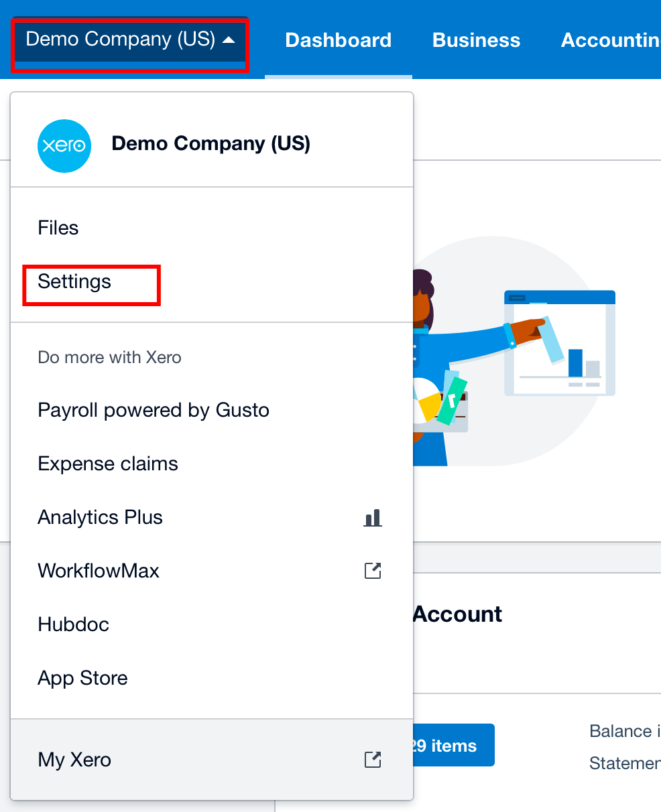Open My Xero link
This screenshot has width=661, height=812.
[74, 760]
